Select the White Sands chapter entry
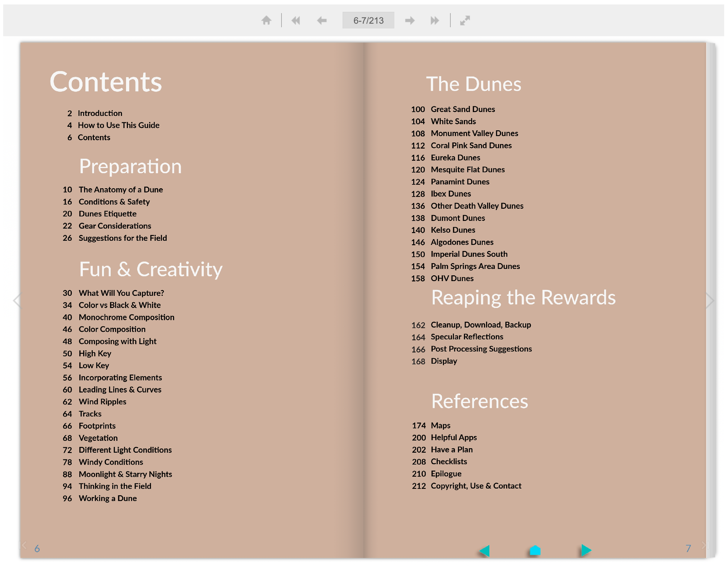The image size is (728, 566). click(x=453, y=121)
